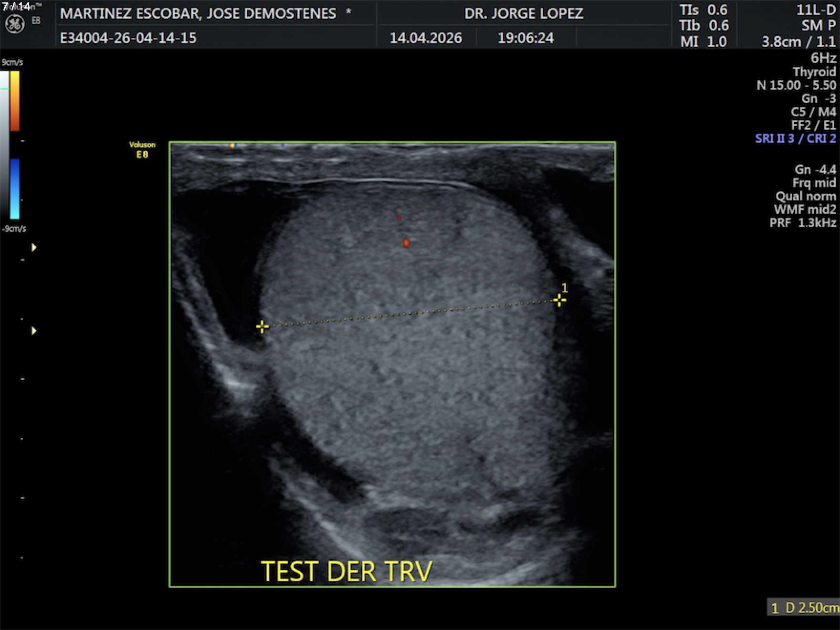840x630 pixels.
Task: Click the PRF 1.3kHz parameter
Action: (x=803, y=222)
